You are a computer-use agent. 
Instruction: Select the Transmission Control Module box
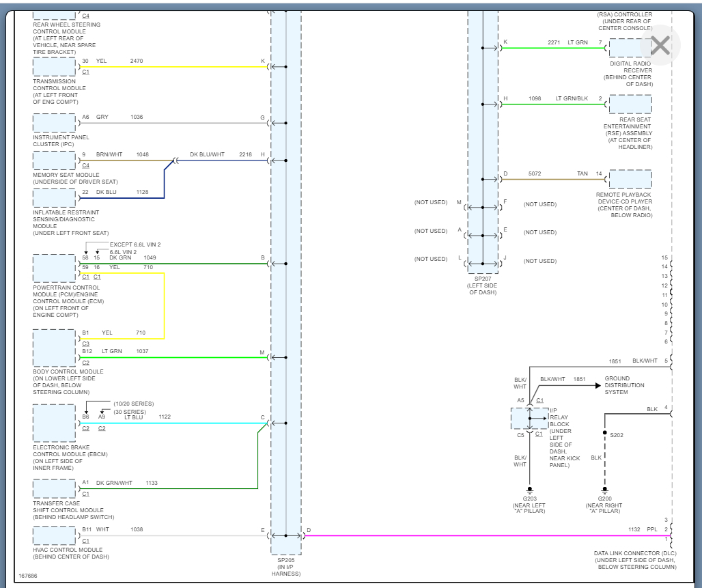point(54,66)
